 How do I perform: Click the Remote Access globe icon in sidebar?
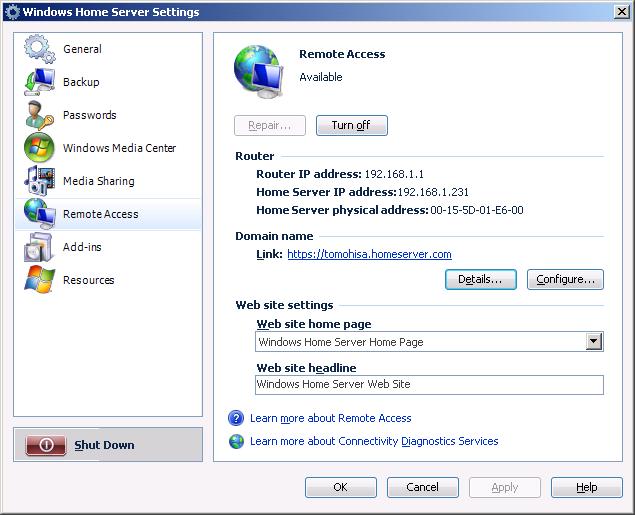(39, 213)
